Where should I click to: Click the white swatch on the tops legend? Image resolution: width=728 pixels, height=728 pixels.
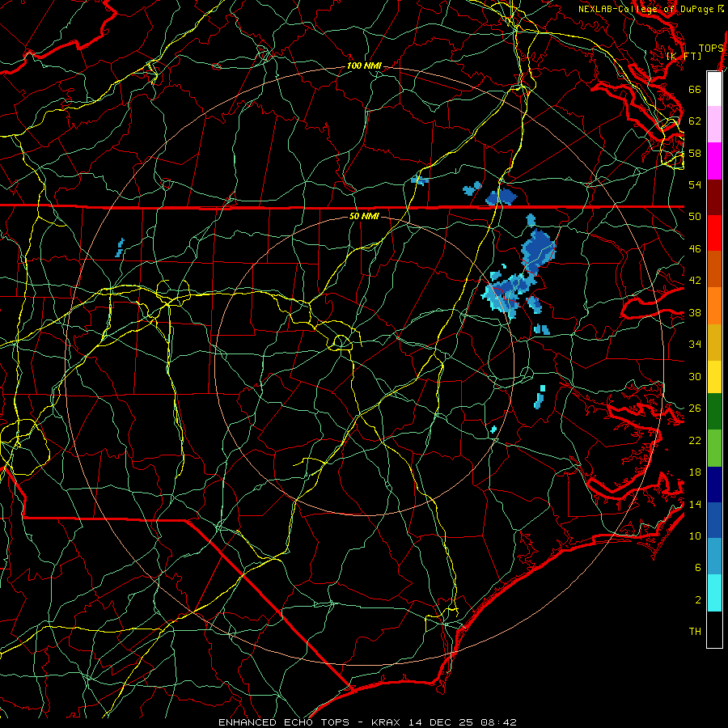coord(714,89)
